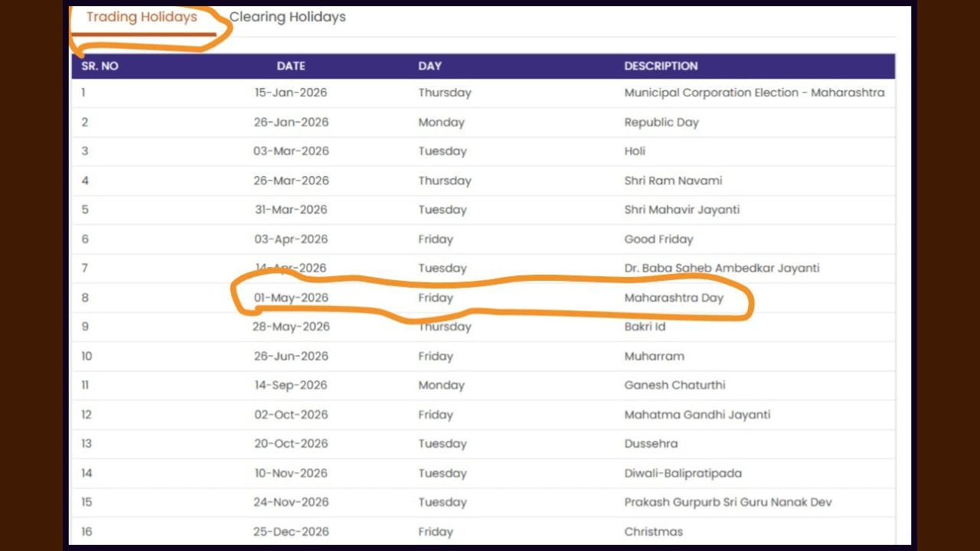Click the SR. NO column header
Image resolution: width=980 pixels, height=551 pixels.
[x=100, y=66]
